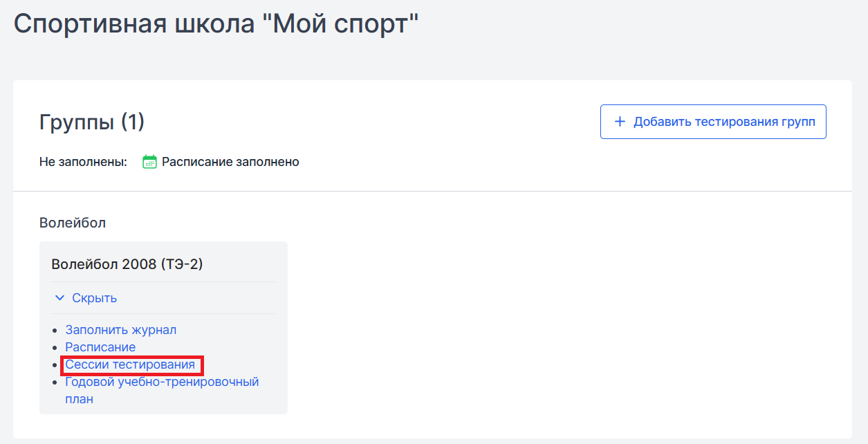Click the Спортивная школа "Мой спорт" page title
The image size is (868, 444).
click(216, 24)
